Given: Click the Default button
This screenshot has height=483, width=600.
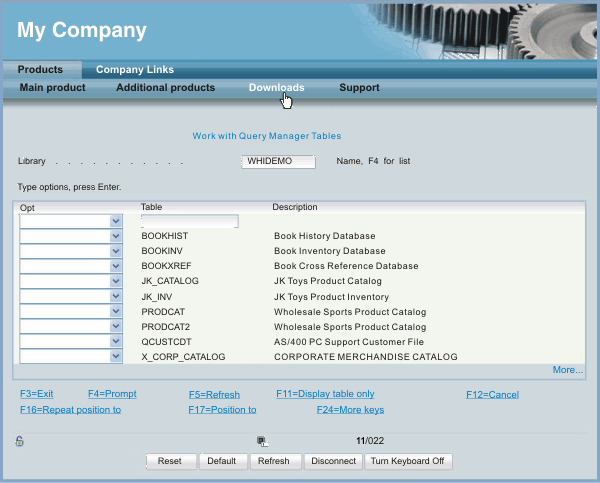Looking at the screenshot, I should (221, 461).
